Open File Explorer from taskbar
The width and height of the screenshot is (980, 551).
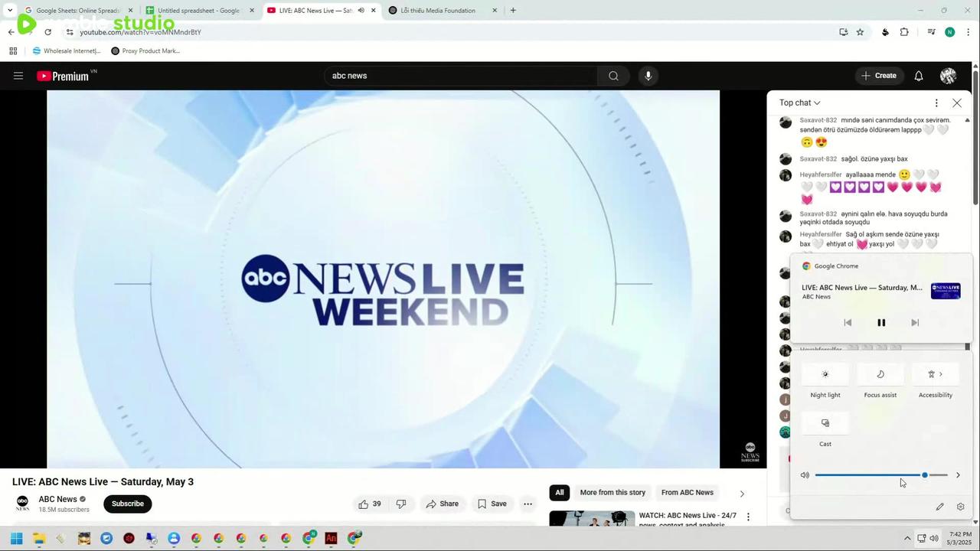(x=39, y=539)
